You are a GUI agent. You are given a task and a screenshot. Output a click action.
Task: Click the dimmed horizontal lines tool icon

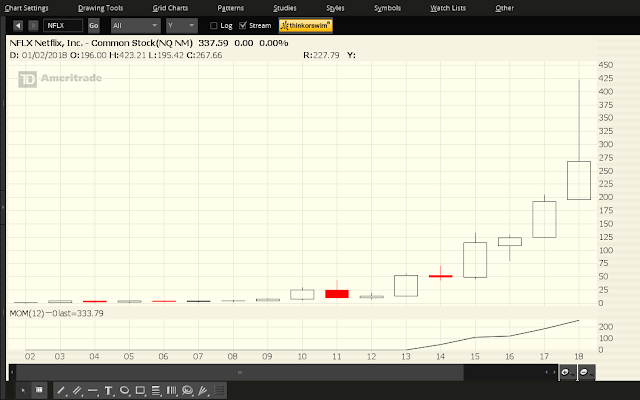click(219, 391)
